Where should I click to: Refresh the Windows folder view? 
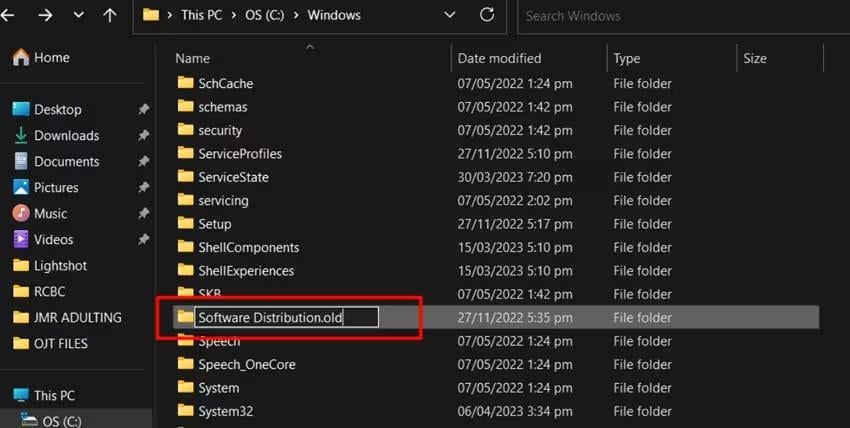(487, 15)
